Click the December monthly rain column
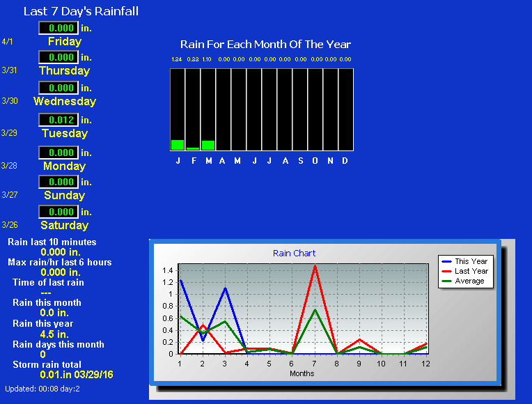 point(345,109)
